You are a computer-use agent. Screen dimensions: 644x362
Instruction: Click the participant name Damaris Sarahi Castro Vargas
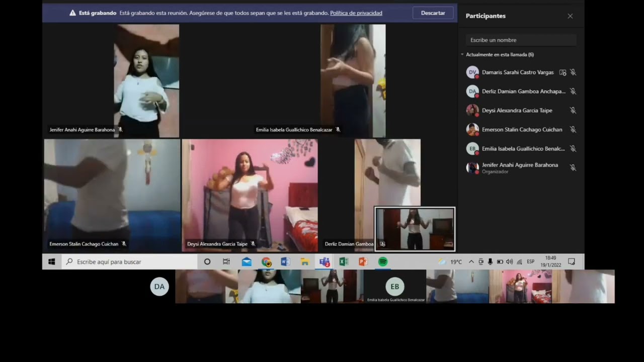pos(518,72)
